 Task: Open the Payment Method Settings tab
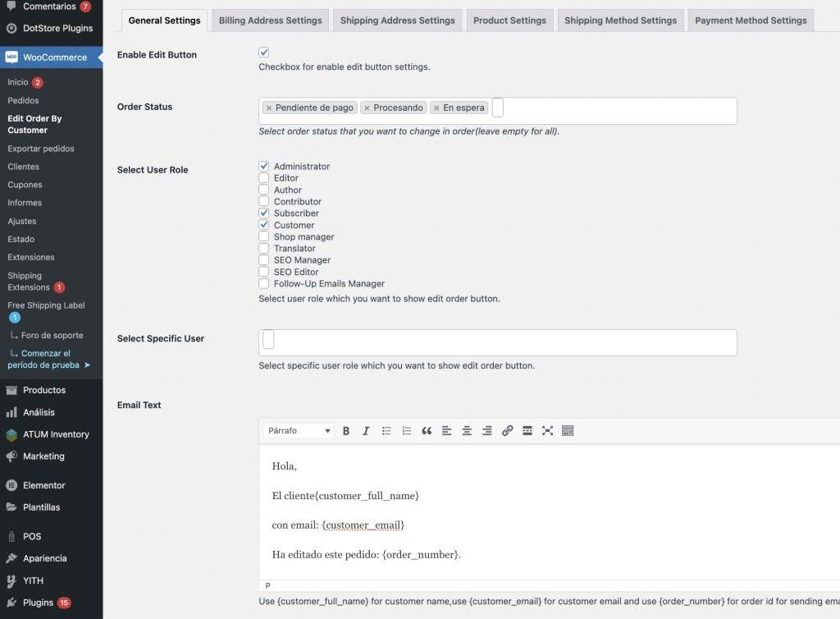click(x=751, y=21)
